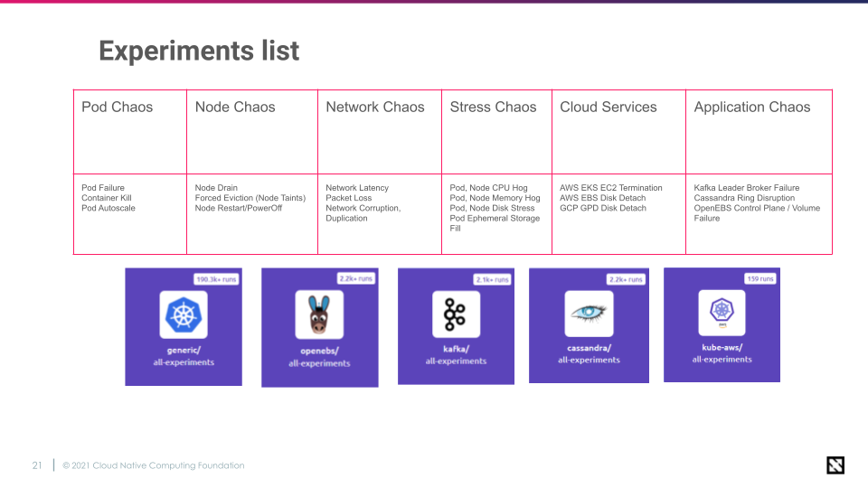Open generic/ all-experiments label

tap(184, 356)
